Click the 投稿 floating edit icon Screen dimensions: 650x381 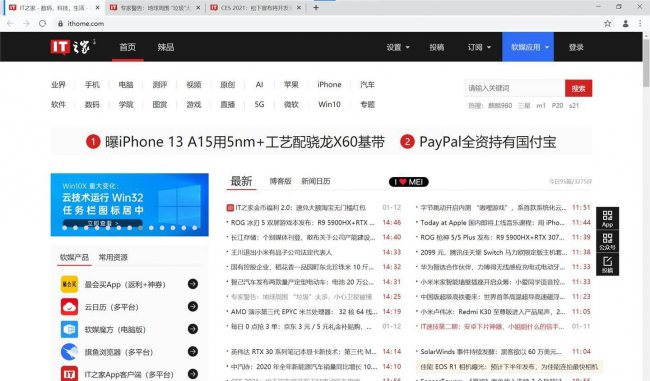(x=607, y=264)
